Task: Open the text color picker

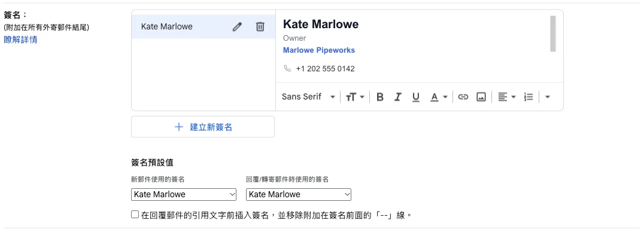Action: point(439,97)
